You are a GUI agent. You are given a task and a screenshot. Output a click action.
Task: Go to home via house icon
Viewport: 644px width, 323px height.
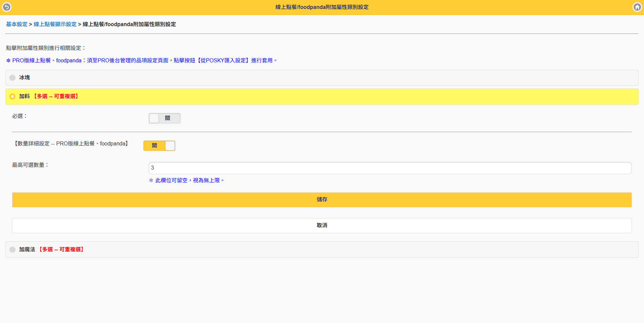(x=637, y=7)
